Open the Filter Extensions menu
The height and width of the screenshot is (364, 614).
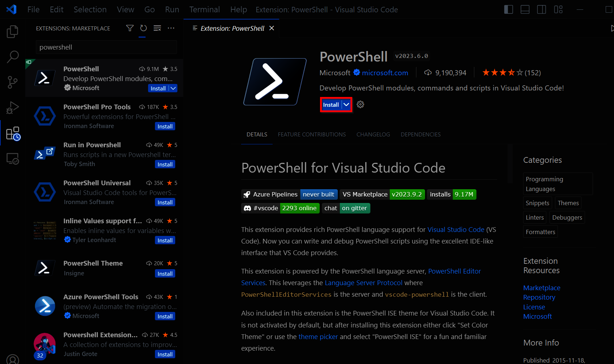pyautogui.click(x=130, y=28)
